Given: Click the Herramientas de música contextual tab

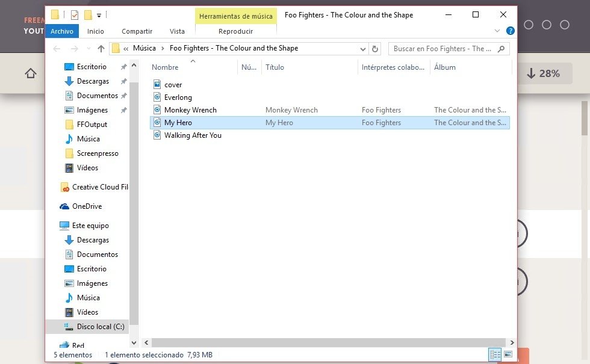Looking at the screenshot, I should 236,16.
